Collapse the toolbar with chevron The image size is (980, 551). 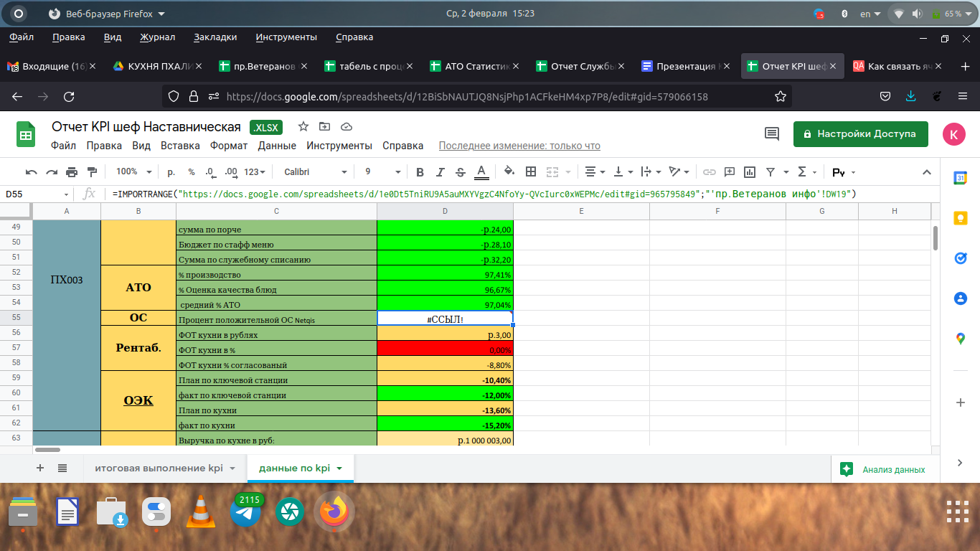[x=926, y=172]
